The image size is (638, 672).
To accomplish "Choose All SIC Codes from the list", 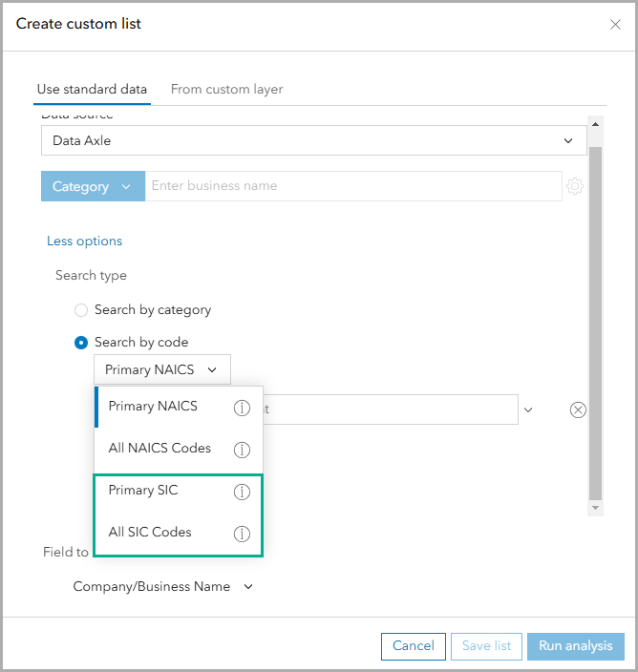I will (179, 533).
